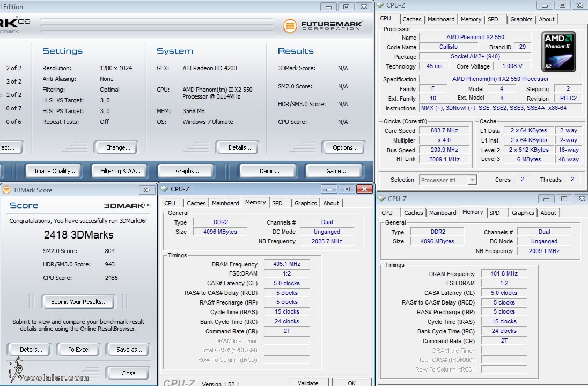Click the Bus Speed value '200.9 MHz'
The height and width of the screenshot is (386, 588).
444,150
